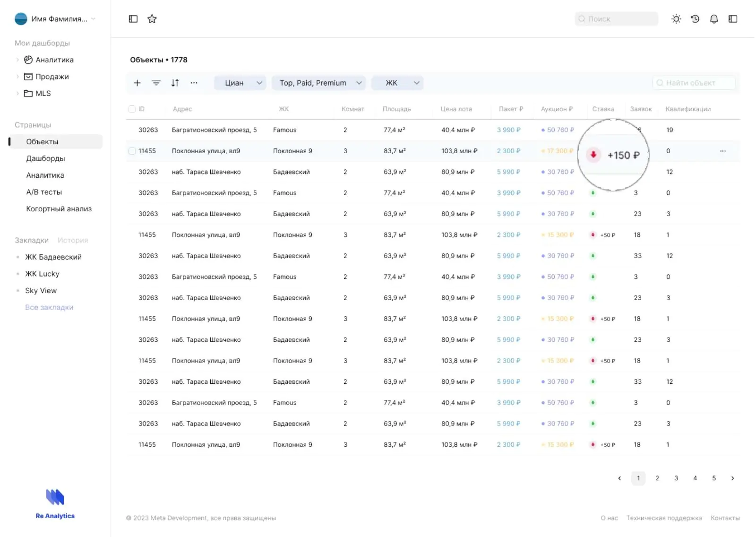Go to next page arrow
Screen dimensions: 756x537
point(733,478)
